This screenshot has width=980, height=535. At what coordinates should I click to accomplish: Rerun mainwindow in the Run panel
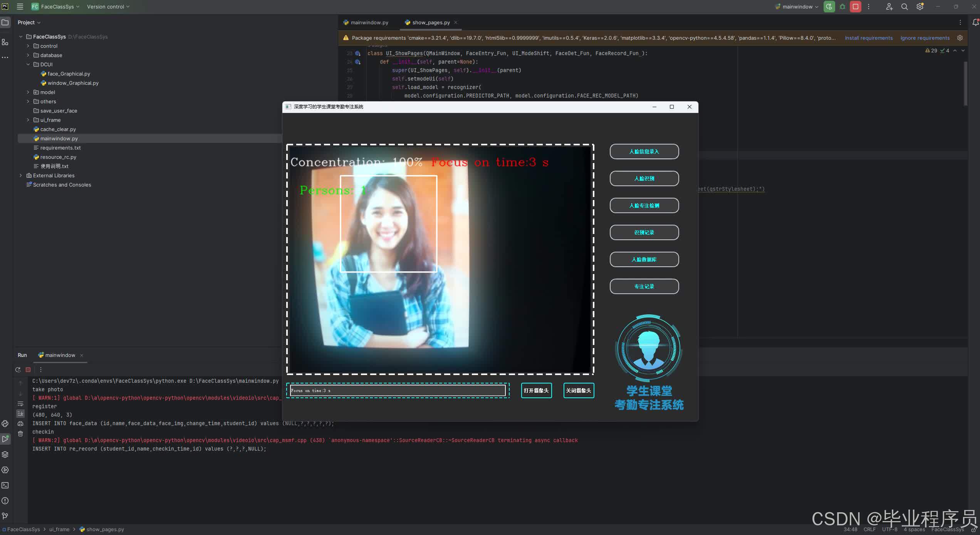(18, 370)
